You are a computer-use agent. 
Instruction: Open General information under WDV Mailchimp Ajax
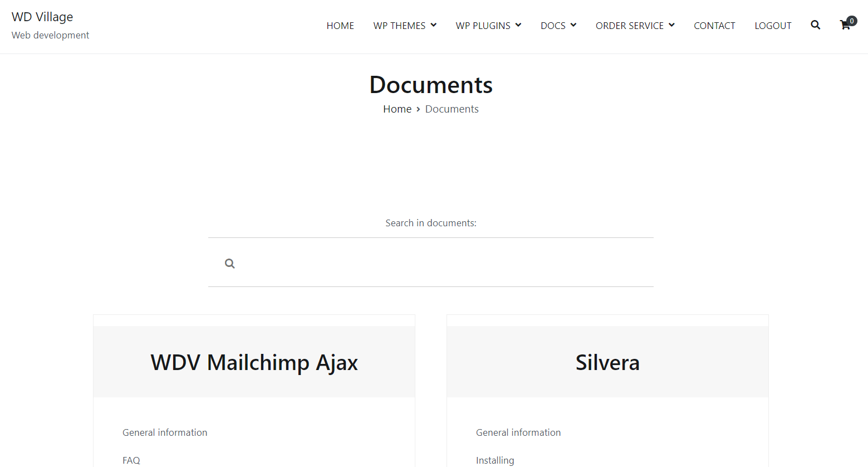click(165, 432)
